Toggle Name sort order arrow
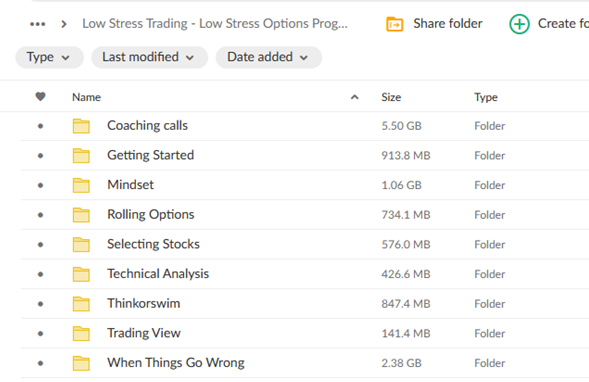 (x=354, y=97)
